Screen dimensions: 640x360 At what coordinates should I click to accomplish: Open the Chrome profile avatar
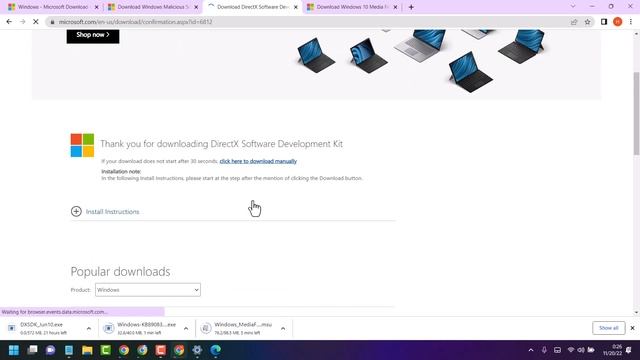pyautogui.click(x=617, y=22)
